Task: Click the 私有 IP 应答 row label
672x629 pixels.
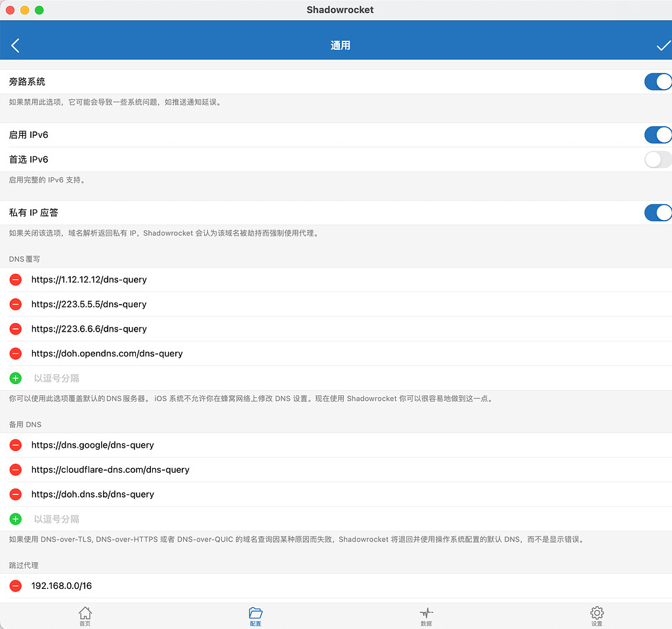Action: tap(33, 213)
